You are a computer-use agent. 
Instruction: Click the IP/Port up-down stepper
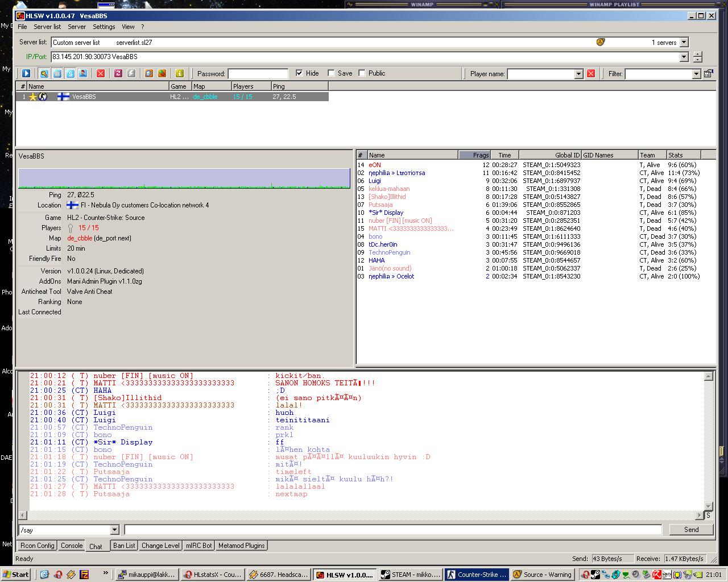pos(698,57)
